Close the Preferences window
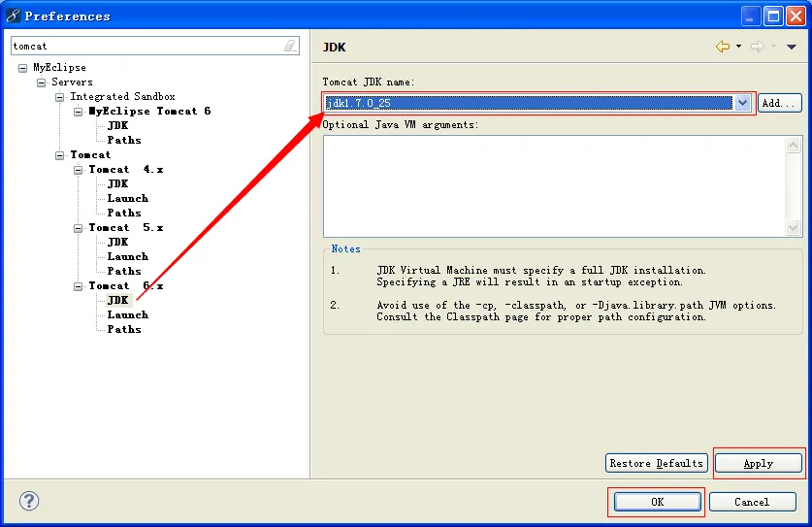Viewport: 812px width, 527px height. [796, 16]
